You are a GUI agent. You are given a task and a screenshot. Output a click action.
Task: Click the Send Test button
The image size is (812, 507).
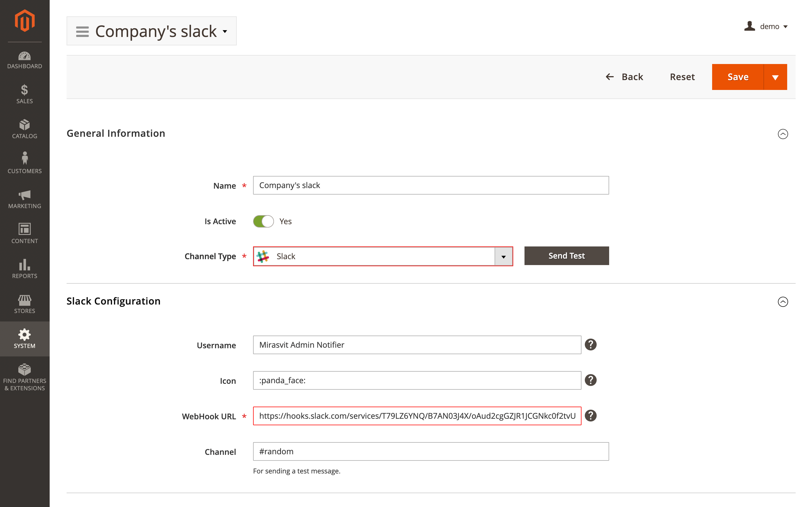566,255
